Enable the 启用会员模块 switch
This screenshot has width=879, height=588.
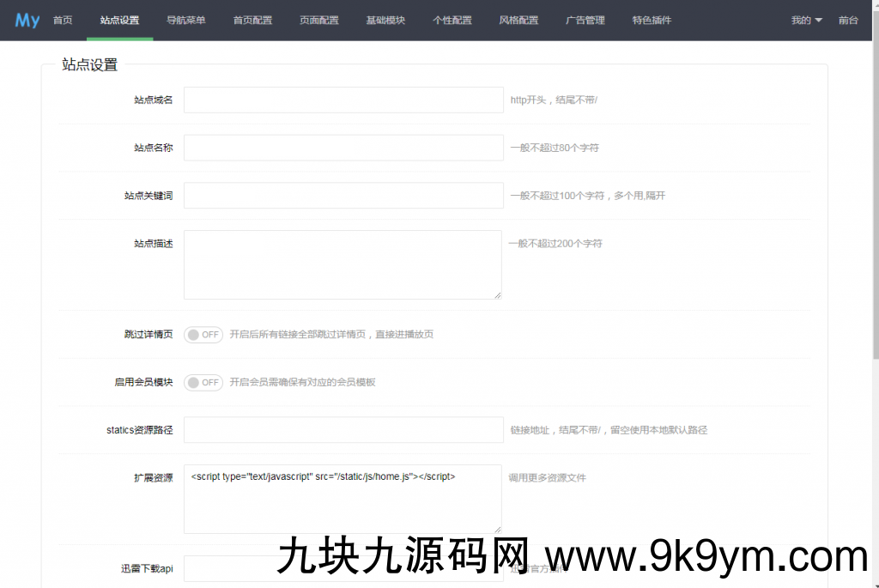pos(203,383)
